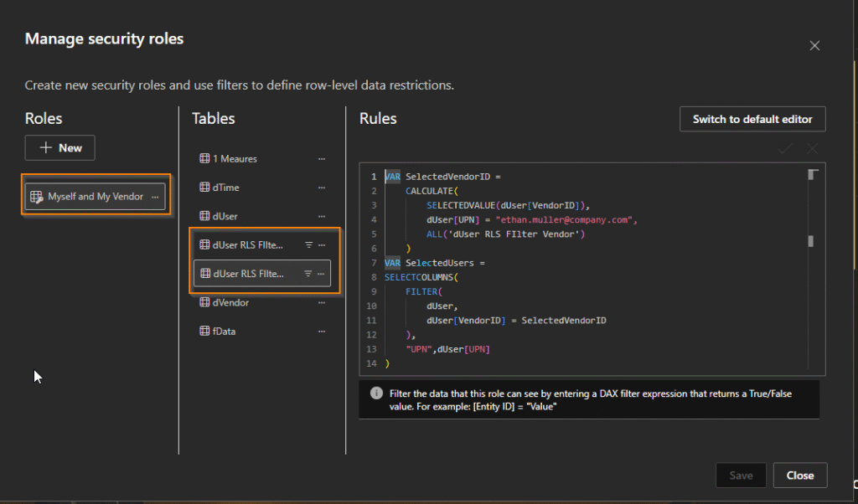Open more options on selected dUser RLS table

321,274
